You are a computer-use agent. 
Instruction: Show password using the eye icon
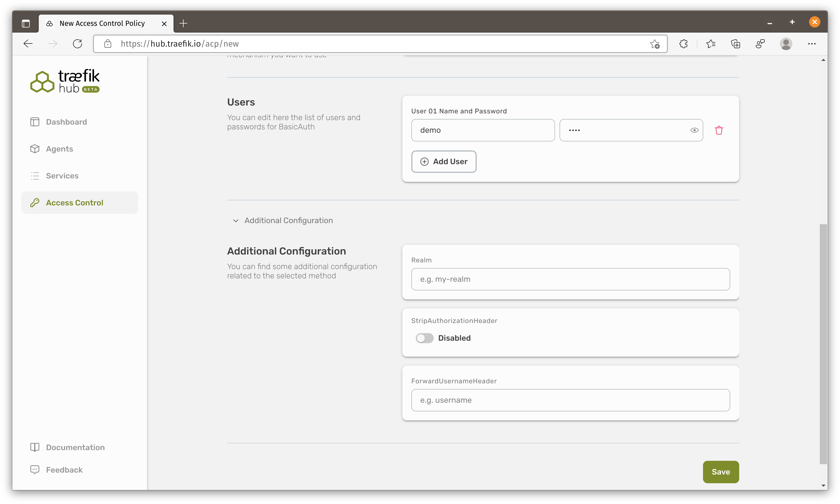(694, 130)
